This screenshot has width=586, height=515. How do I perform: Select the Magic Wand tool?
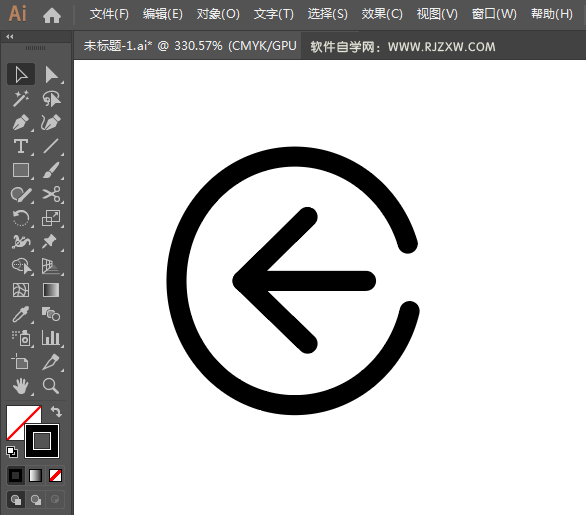(21, 99)
